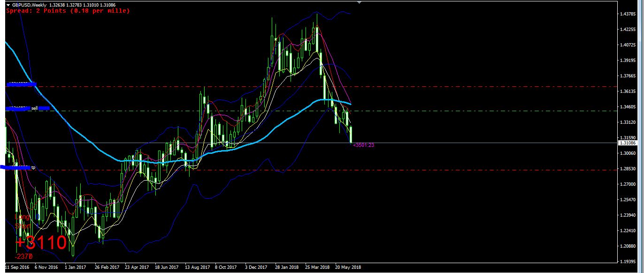Click the "23 Apr 2017" date label
644x273 pixels.
click(x=137, y=267)
